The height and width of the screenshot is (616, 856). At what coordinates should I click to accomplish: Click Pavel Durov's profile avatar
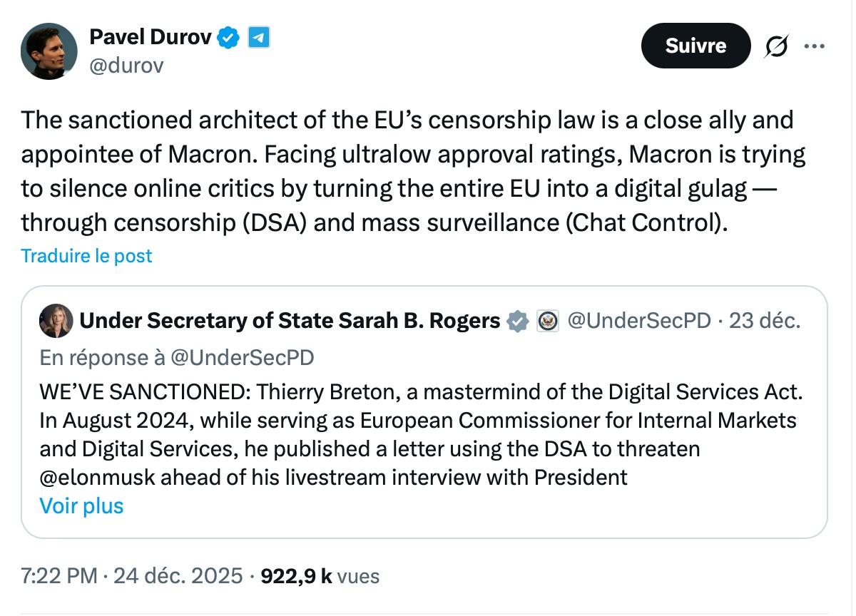(49, 51)
